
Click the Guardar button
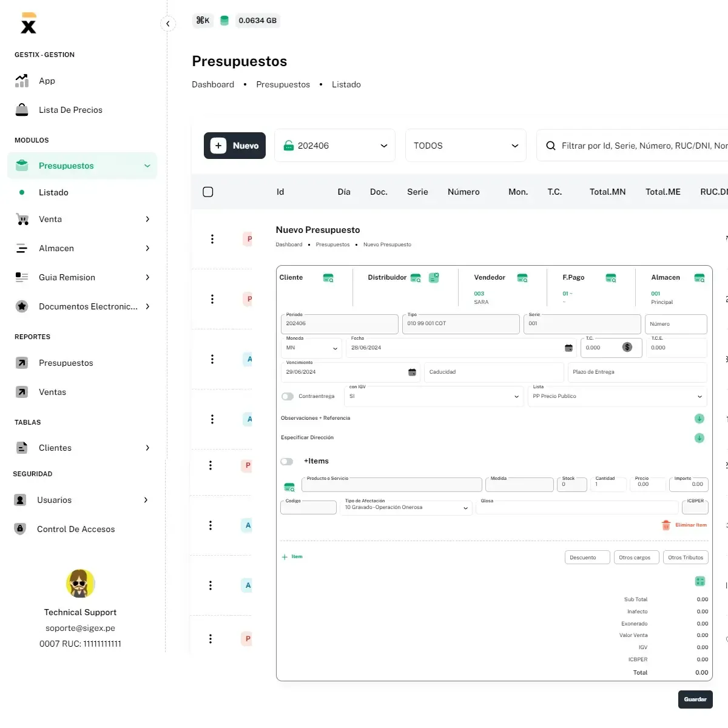point(695,699)
